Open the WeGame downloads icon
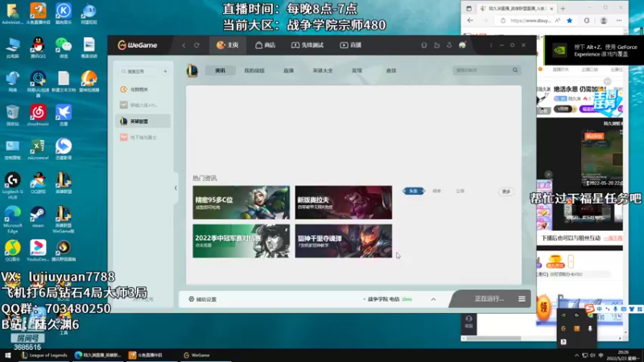The width and height of the screenshot is (644, 362). tap(449, 45)
